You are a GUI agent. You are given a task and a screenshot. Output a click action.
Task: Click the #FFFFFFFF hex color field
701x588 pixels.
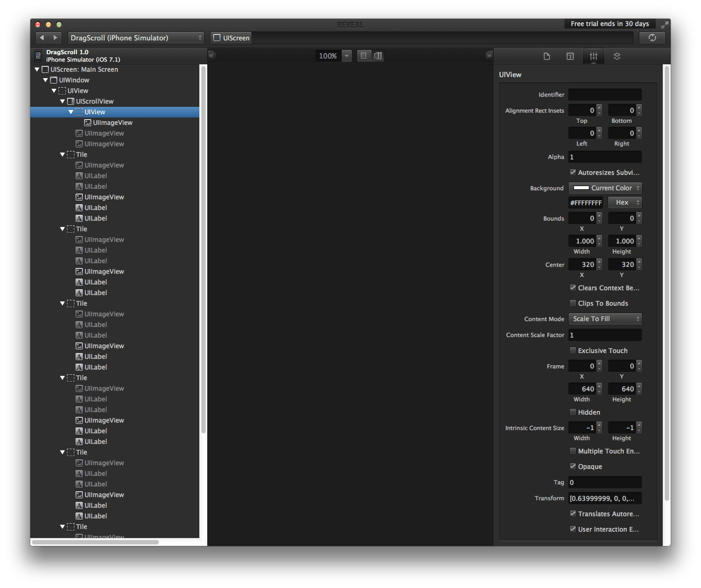[x=586, y=203]
